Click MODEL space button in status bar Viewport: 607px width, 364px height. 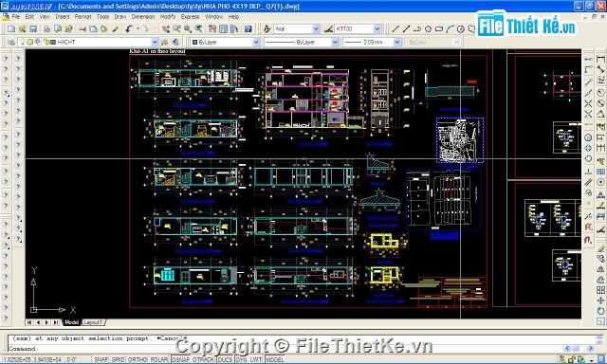pyautogui.click(x=274, y=360)
